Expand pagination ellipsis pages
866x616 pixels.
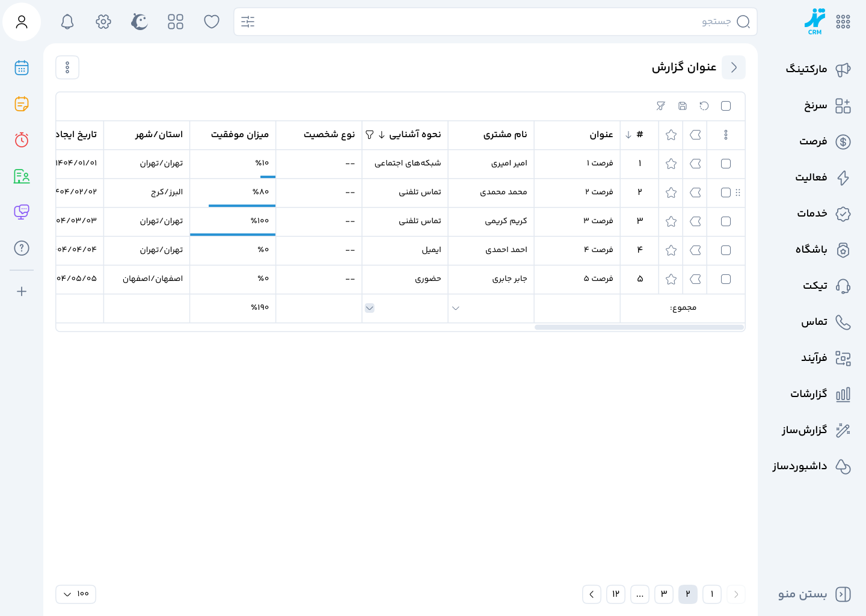click(640, 594)
